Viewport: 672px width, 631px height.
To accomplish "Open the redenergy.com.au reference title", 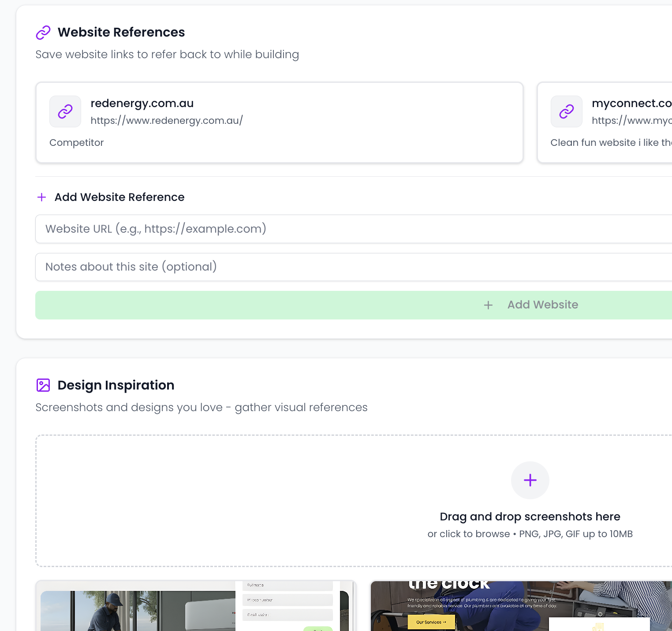I will (x=142, y=103).
